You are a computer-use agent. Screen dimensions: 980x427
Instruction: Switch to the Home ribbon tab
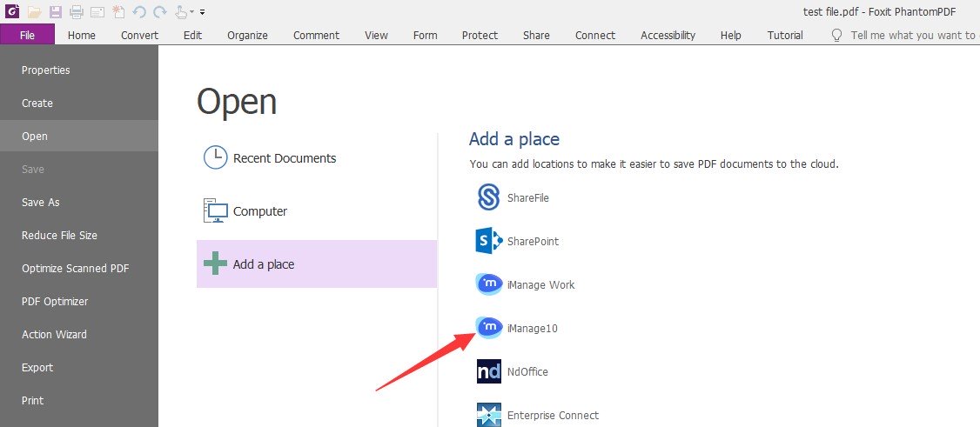click(82, 35)
